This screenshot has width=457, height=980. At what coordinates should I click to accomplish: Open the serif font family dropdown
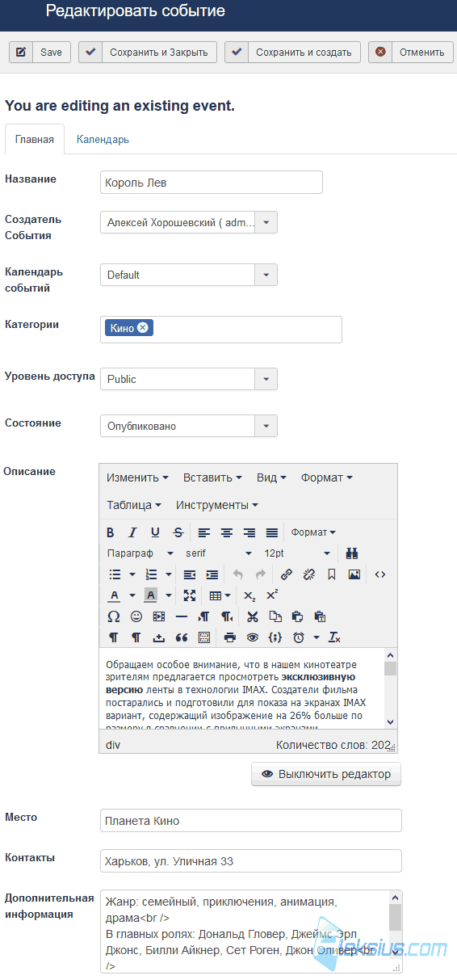coord(218,553)
